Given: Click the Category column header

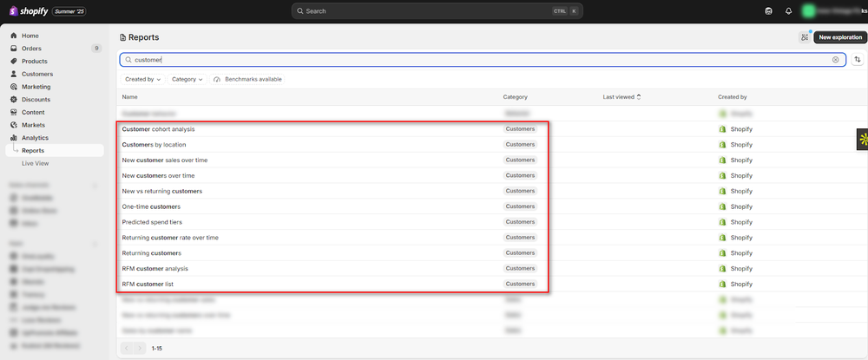Looking at the screenshot, I should click(516, 97).
